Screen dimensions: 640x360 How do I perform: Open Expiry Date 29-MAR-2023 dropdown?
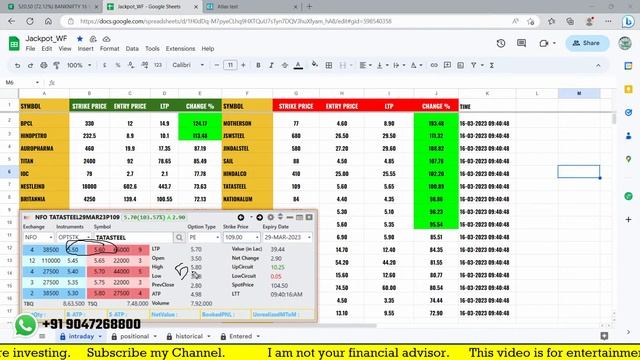click(287, 237)
